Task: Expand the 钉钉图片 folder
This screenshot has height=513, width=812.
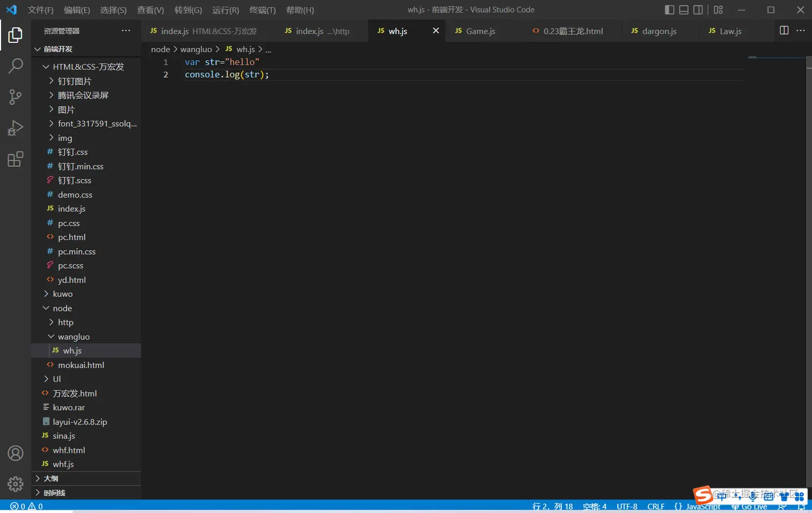Action: pyautogui.click(x=86, y=81)
